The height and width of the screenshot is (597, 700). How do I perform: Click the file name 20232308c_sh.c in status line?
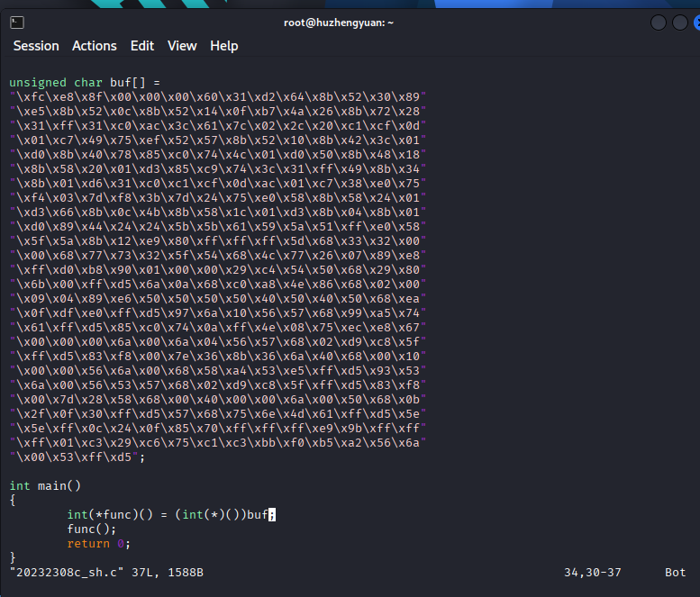pos(67,573)
